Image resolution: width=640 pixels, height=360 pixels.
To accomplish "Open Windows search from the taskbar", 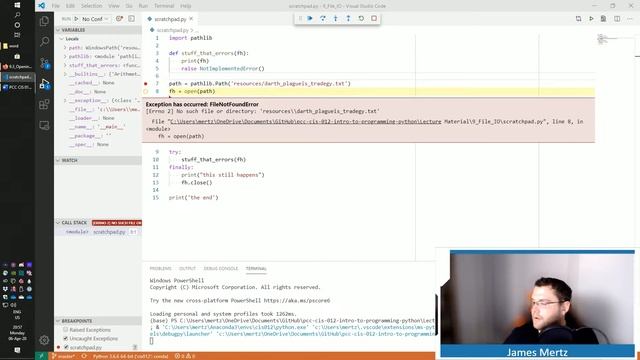I will (x=17, y=15).
